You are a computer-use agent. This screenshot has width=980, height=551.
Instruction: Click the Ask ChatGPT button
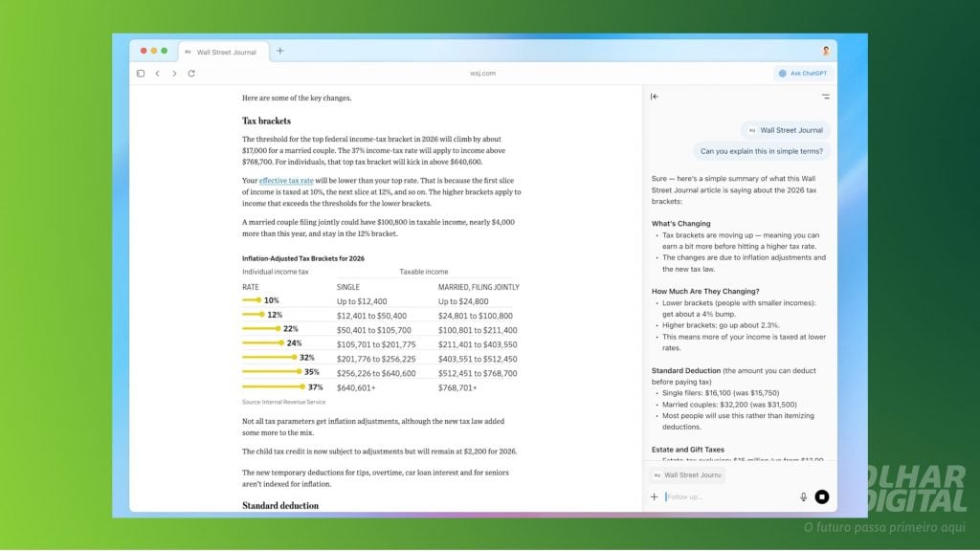(803, 73)
